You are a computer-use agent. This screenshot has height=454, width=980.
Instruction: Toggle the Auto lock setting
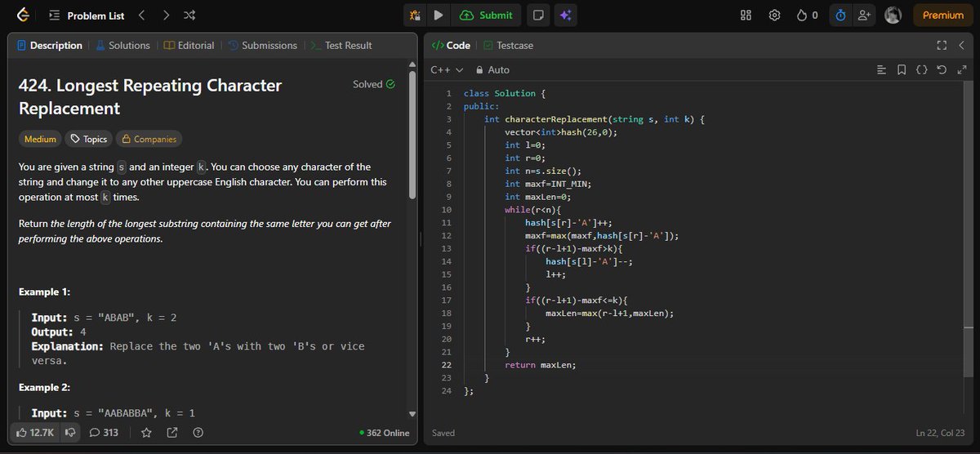click(x=492, y=70)
